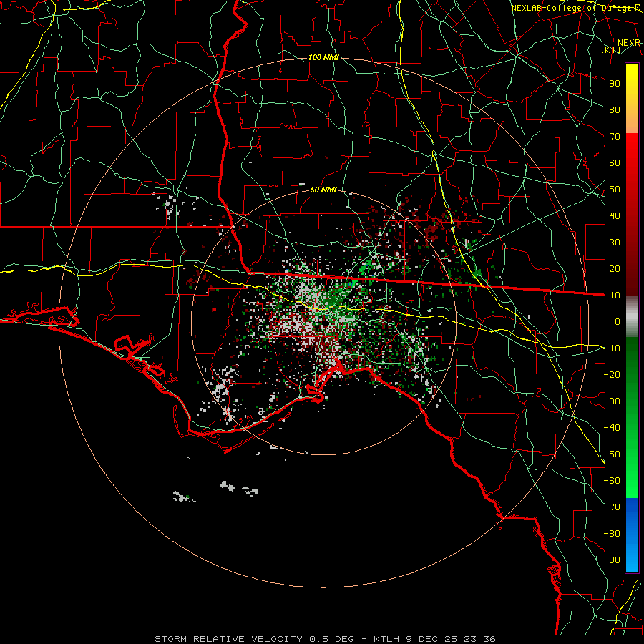Viewport: 644px width, 644px height.
Task: Click the -40 scale value
Action: 612,428
